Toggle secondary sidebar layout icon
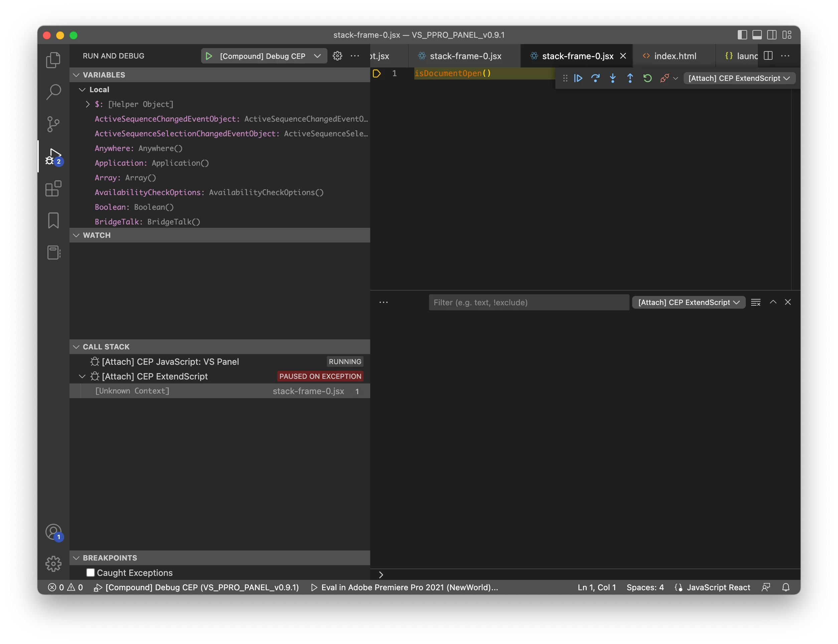The image size is (838, 644). (x=772, y=35)
